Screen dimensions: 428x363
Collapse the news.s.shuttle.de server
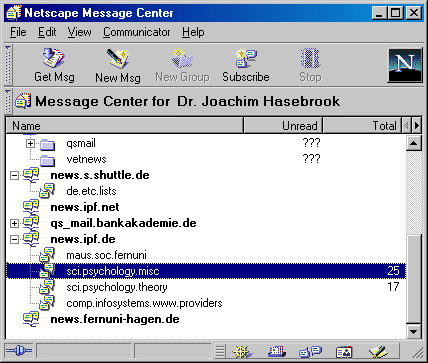coord(14,176)
